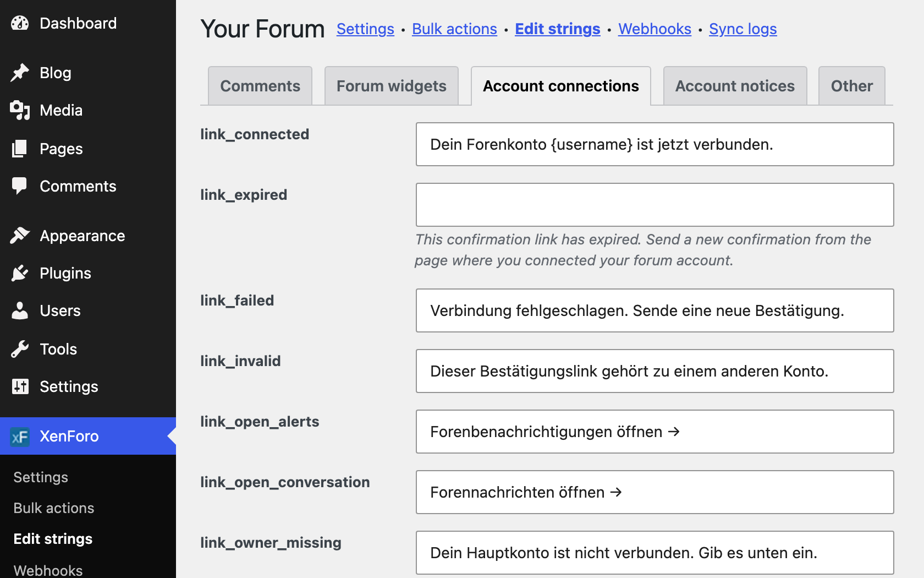Screen dimensions: 924x578
Task: Click the Settings sliders icon
Action: (20, 386)
